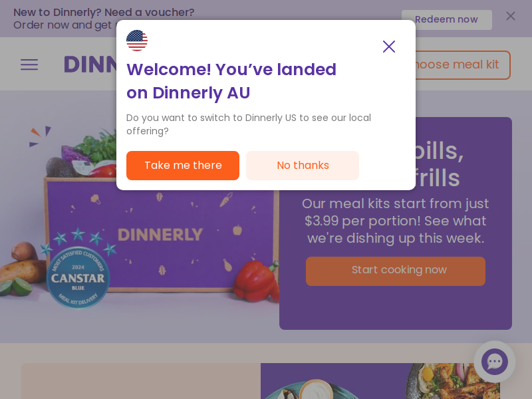Open the hamburger navigation menu
The width and height of the screenshot is (532, 399).
tap(29, 65)
